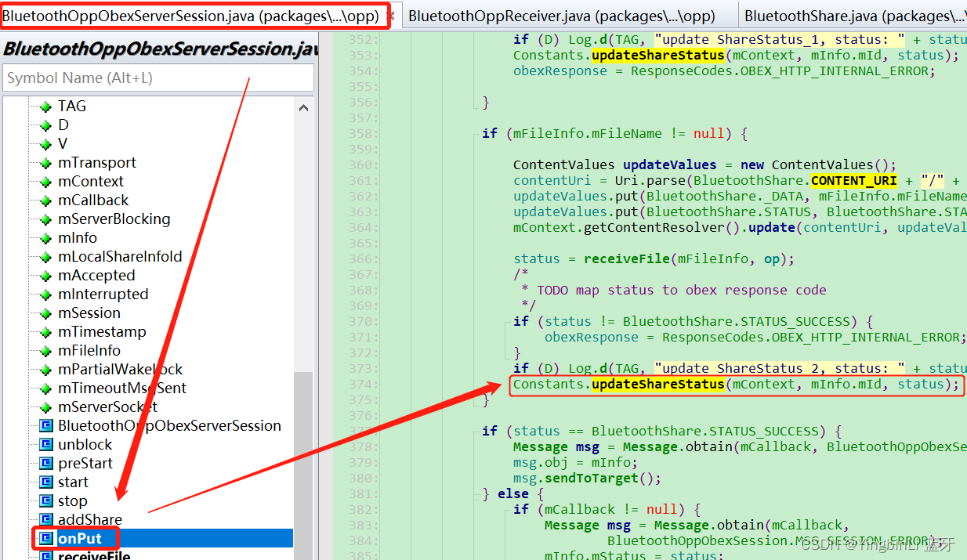Click the method icon beside unblock
The width and height of the screenshot is (967, 560).
(45, 445)
